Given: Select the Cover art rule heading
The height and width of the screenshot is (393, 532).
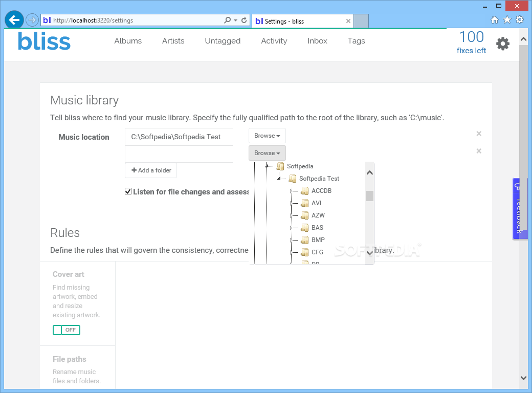Looking at the screenshot, I should pos(68,274).
